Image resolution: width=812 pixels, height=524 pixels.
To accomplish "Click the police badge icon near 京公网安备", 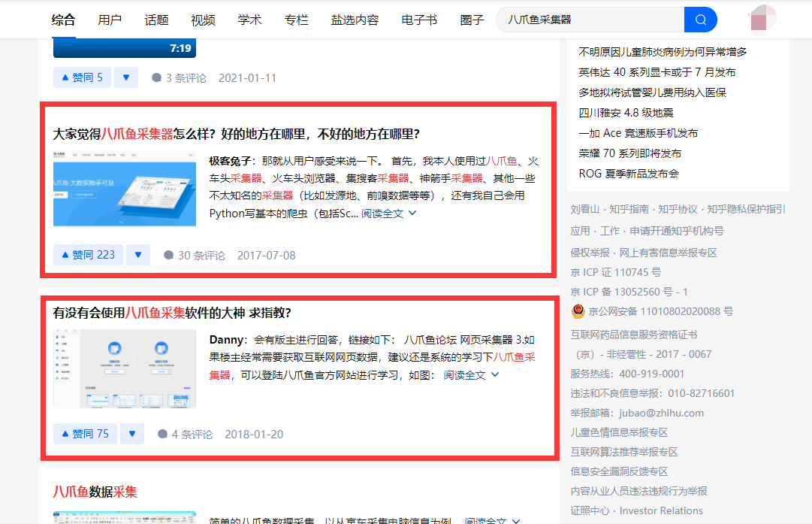I will [x=578, y=311].
